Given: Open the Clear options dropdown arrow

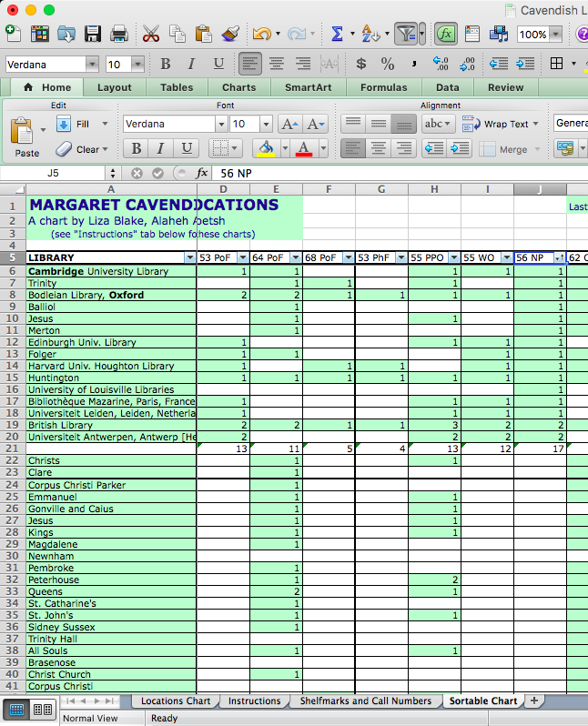Looking at the screenshot, I should [106, 149].
